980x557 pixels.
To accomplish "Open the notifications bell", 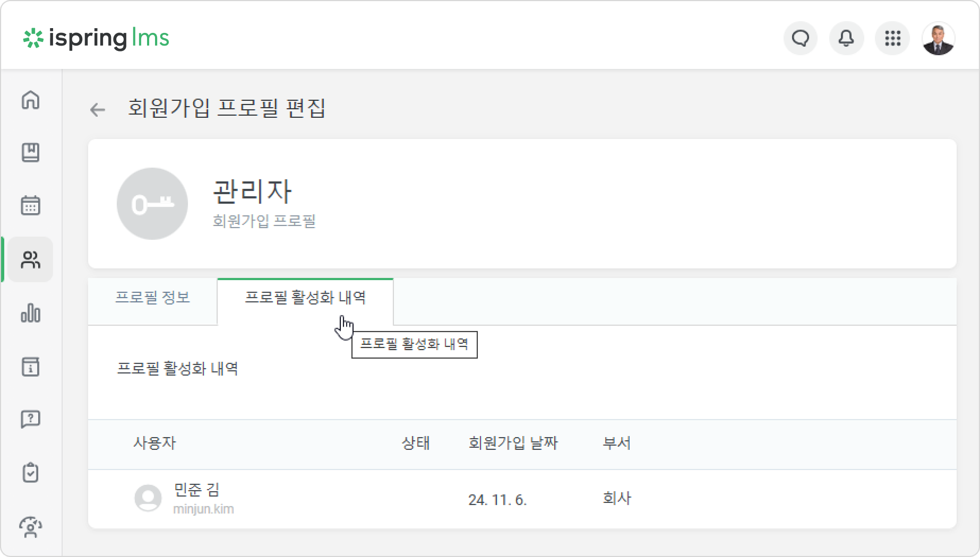I will point(846,38).
